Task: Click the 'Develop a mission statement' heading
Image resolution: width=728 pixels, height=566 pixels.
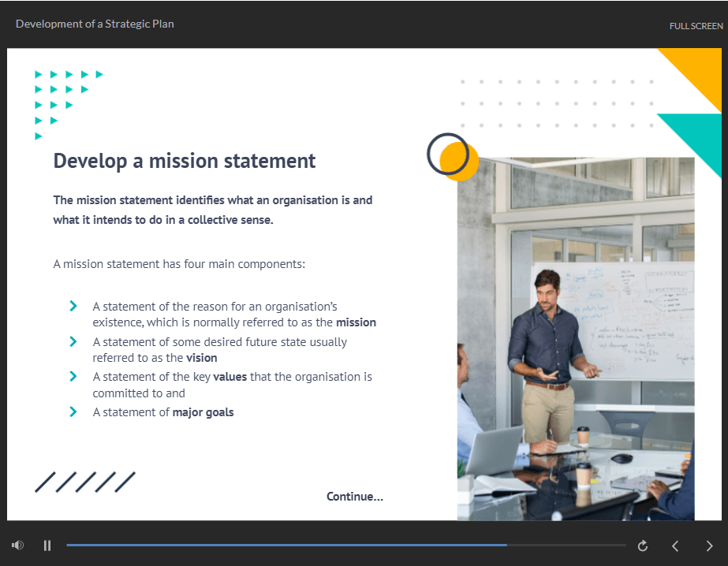Action: coord(184,161)
